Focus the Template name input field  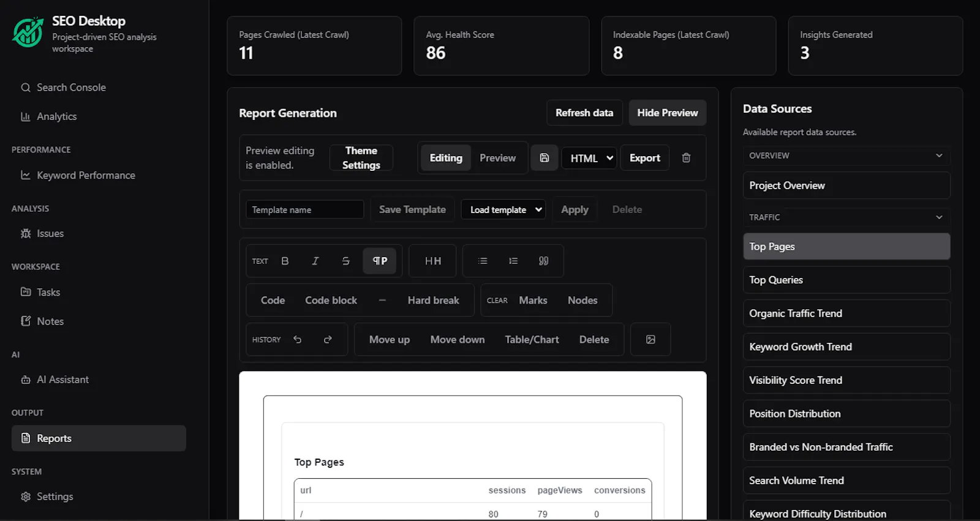(x=304, y=209)
